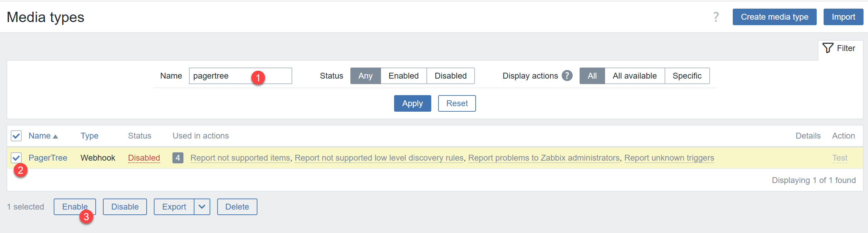868x233 pixels.
Task: Toggle the Filter funnel tab
Action: [x=839, y=48]
